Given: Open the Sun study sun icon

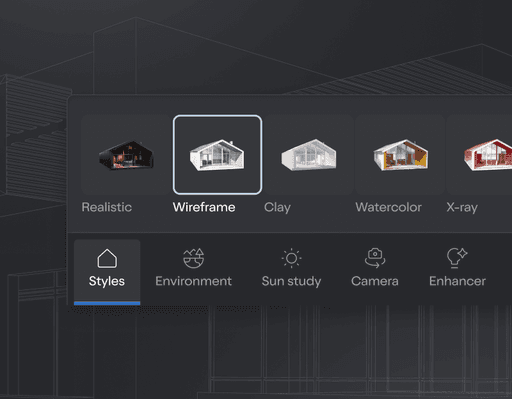Looking at the screenshot, I should click(x=292, y=258).
